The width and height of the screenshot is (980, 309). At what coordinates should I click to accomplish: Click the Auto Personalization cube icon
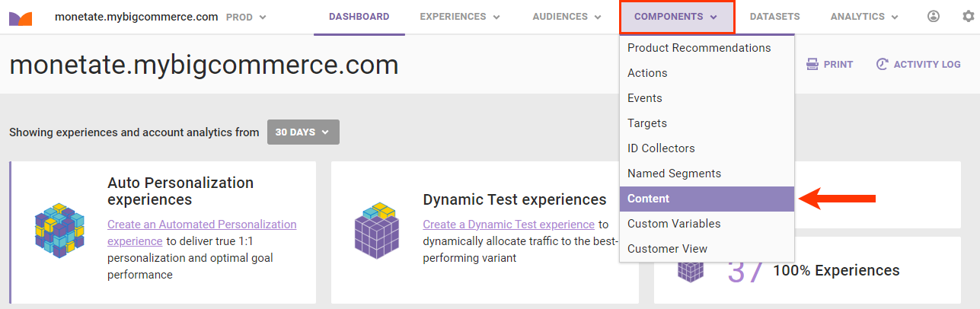[59, 230]
